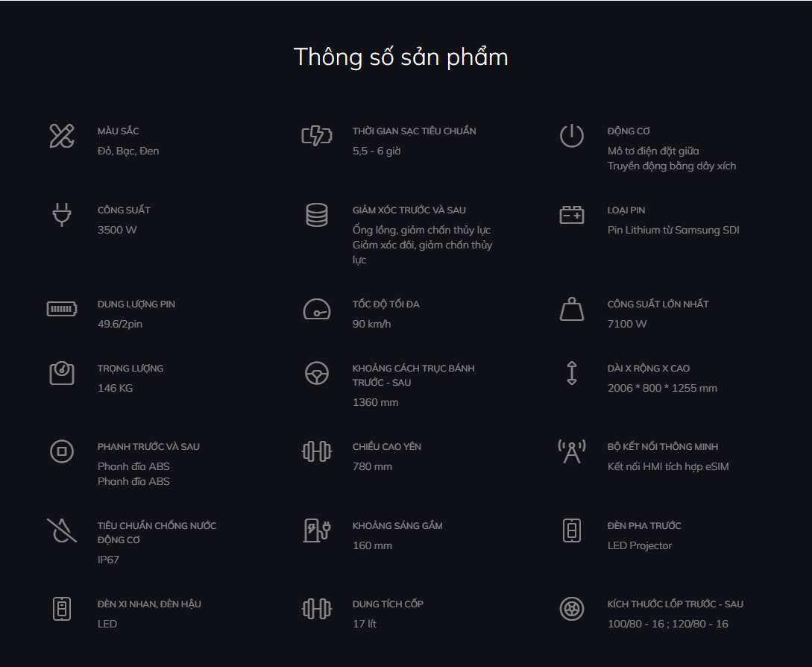This screenshot has width=812, height=667.
Task: Click the color palette icon beside Màu sắc
Action: [x=62, y=136]
